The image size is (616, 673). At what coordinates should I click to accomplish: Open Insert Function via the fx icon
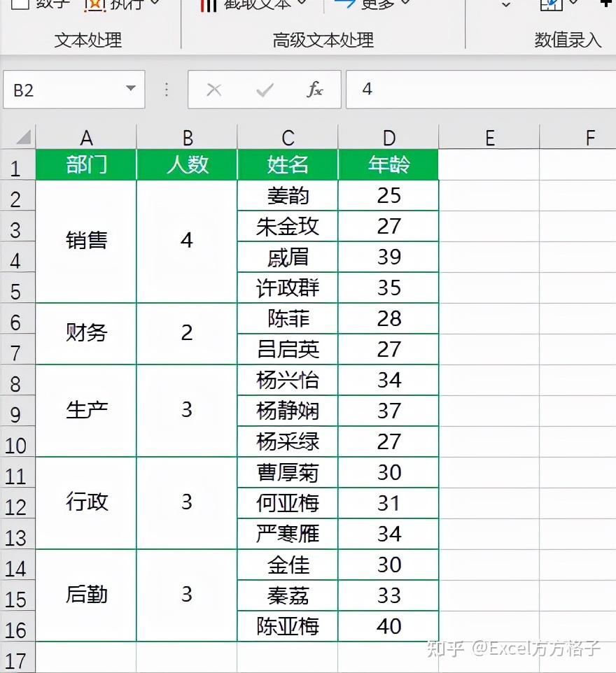pyautogui.click(x=315, y=90)
